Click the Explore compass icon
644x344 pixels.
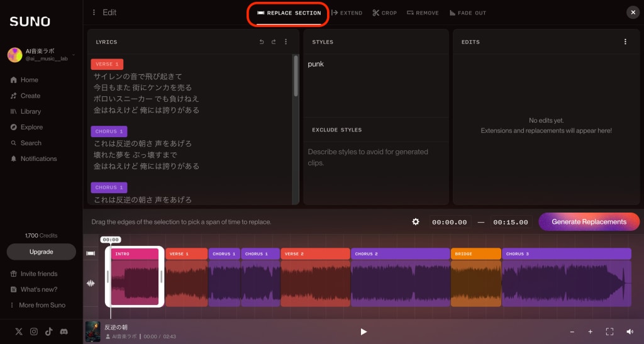tap(14, 127)
